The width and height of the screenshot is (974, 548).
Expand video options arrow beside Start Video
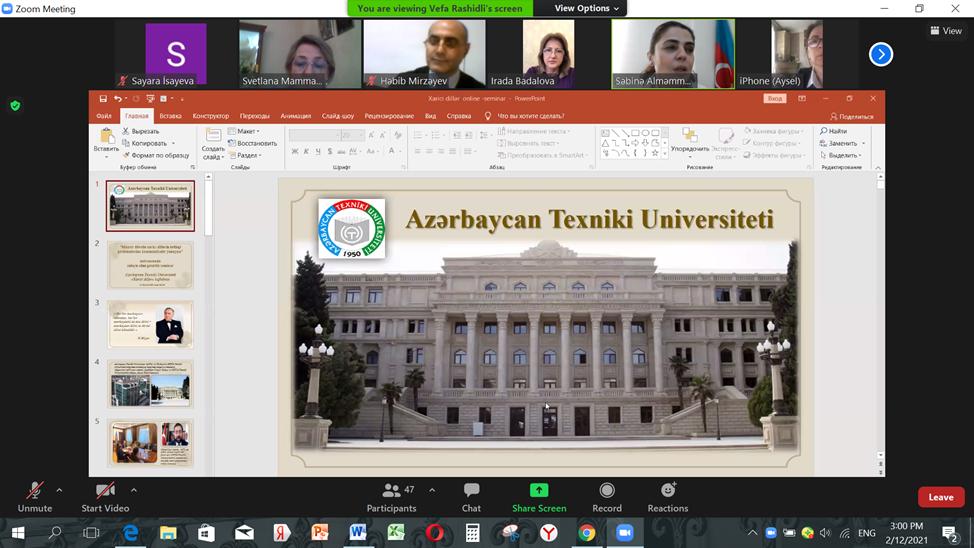[x=134, y=490]
